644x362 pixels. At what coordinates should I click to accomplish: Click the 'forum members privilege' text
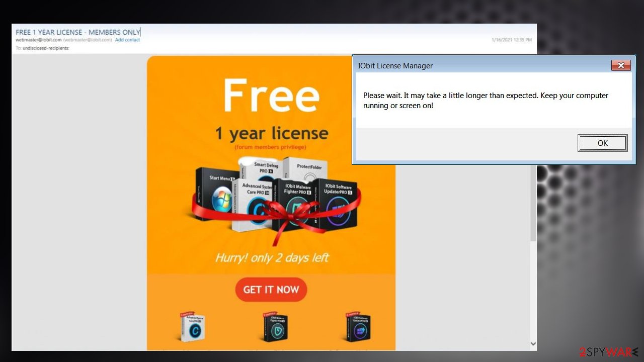[x=270, y=147]
